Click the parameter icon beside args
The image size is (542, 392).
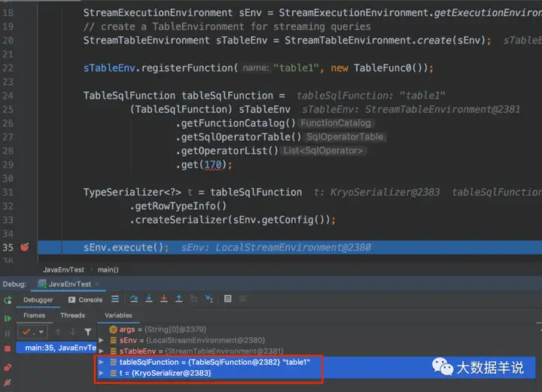(113, 330)
